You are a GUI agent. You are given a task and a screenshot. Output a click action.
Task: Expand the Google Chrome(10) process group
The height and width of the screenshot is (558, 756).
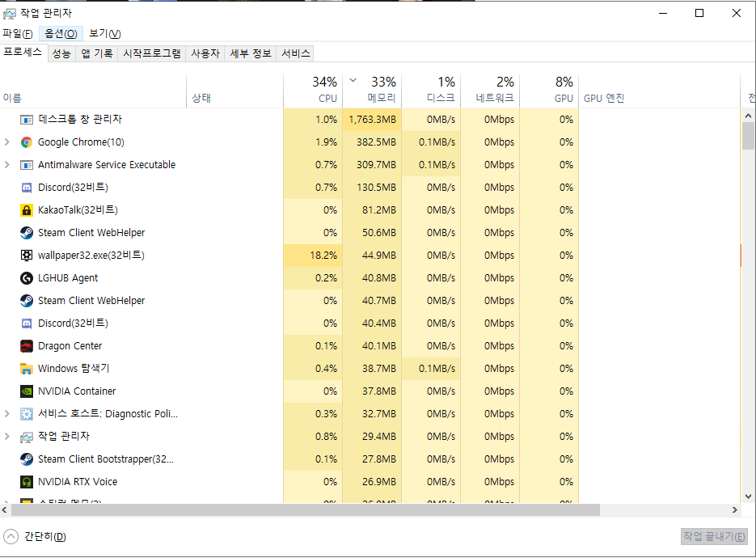pyautogui.click(x=6, y=142)
